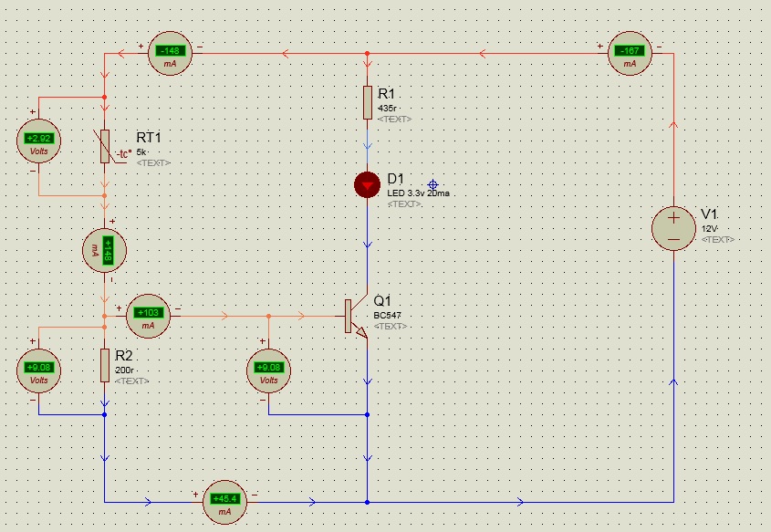771x532 pixels.
Task: Click the "V1" reference label
Action: (709, 214)
